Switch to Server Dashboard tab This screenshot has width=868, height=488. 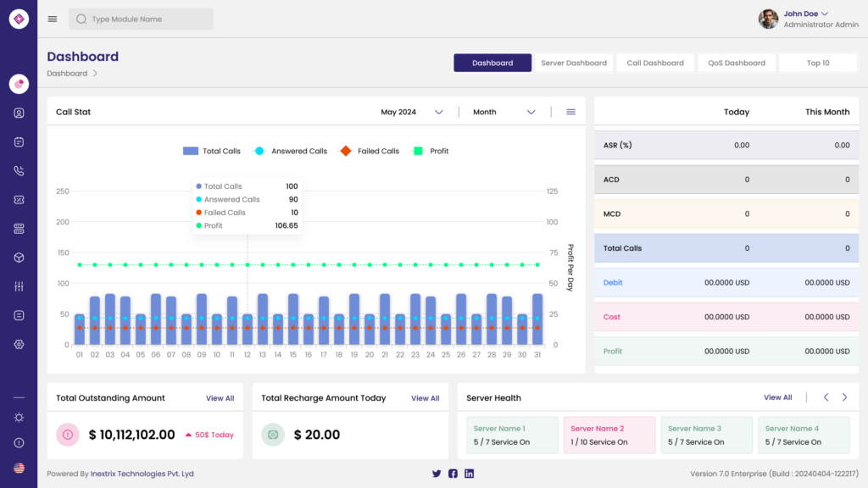[574, 63]
